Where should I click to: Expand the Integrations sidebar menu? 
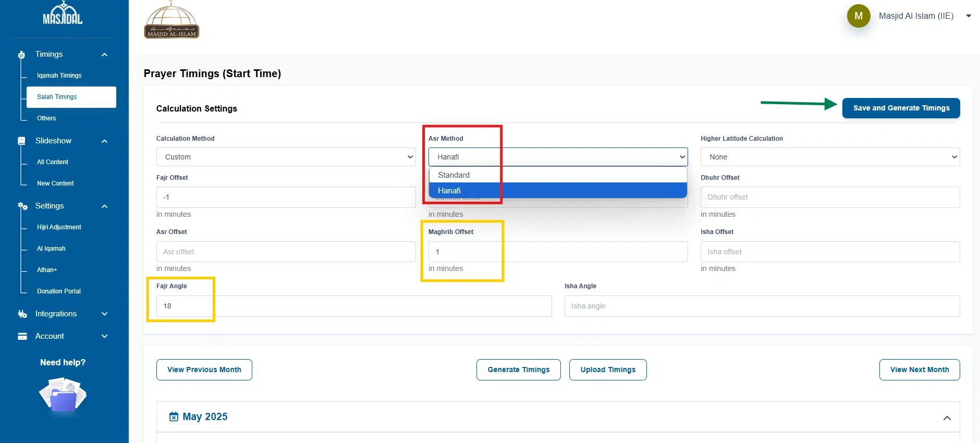[104, 314]
